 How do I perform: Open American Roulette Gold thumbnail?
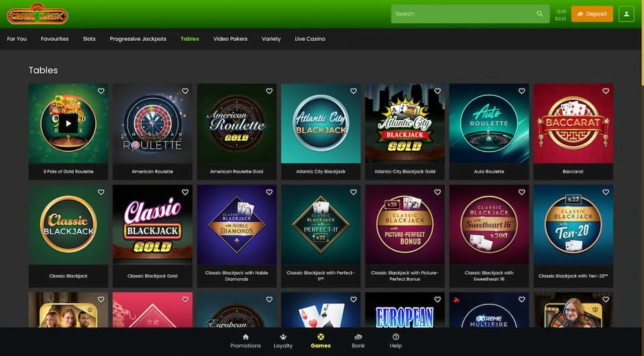coord(237,123)
